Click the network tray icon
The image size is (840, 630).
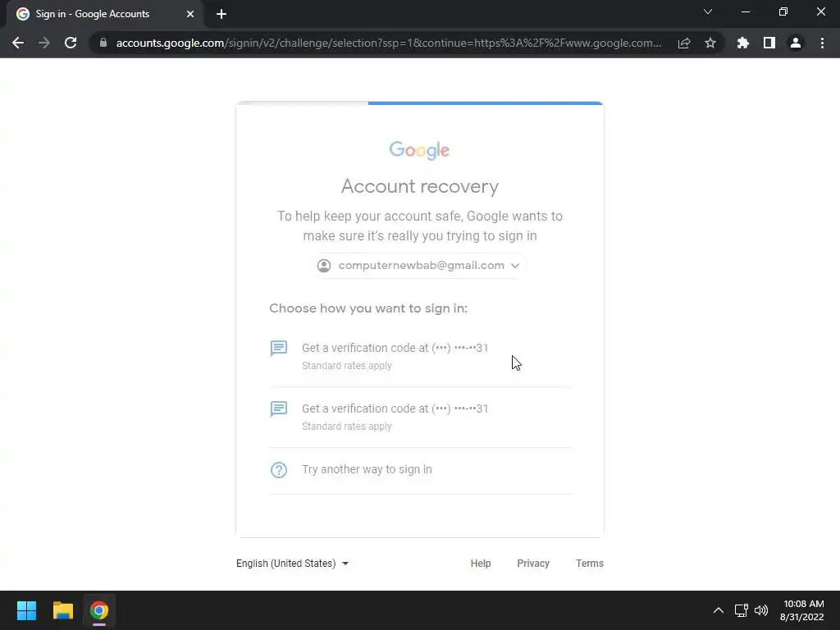click(742, 610)
